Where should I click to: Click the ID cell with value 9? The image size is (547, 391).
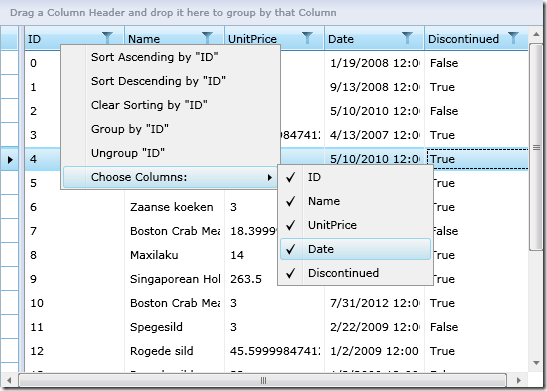coord(75,279)
